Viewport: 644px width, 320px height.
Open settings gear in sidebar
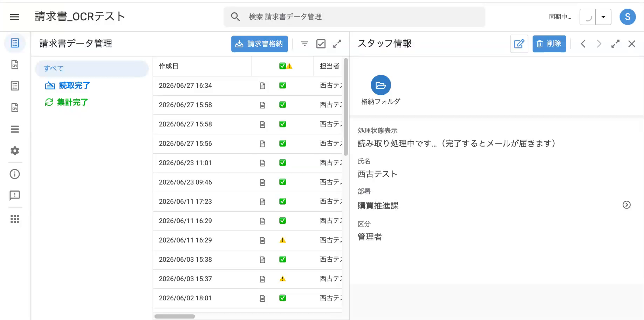15,151
